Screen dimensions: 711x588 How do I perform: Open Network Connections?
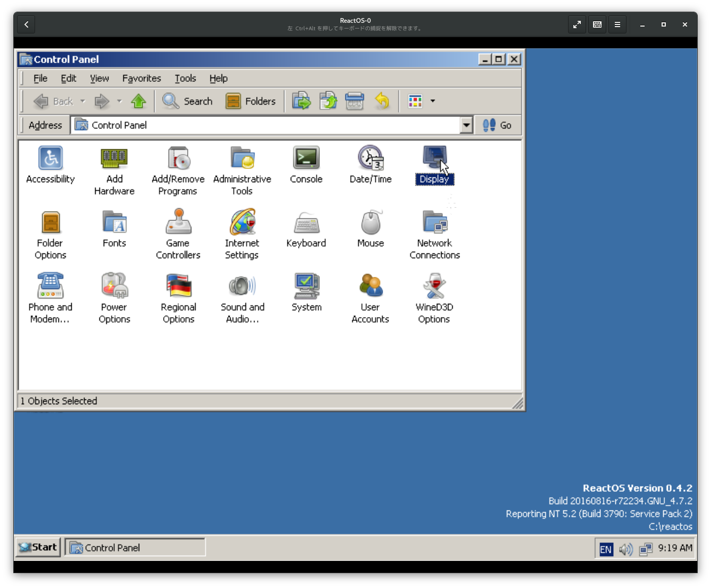434,223
